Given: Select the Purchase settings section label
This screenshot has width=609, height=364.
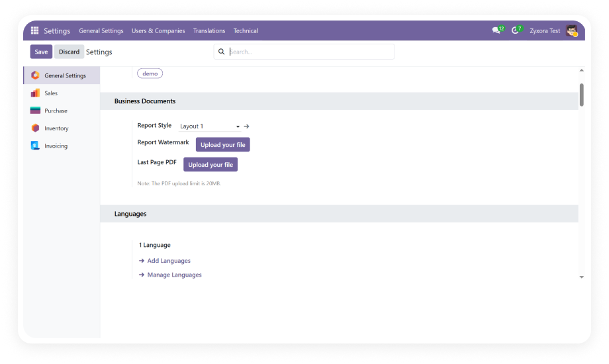Looking at the screenshot, I should [56, 111].
